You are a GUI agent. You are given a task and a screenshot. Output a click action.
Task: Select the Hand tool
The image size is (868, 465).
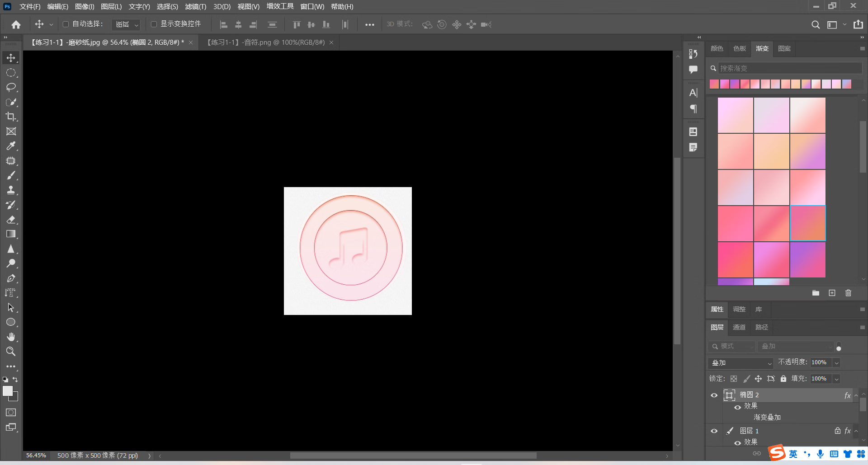coord(11,337)
